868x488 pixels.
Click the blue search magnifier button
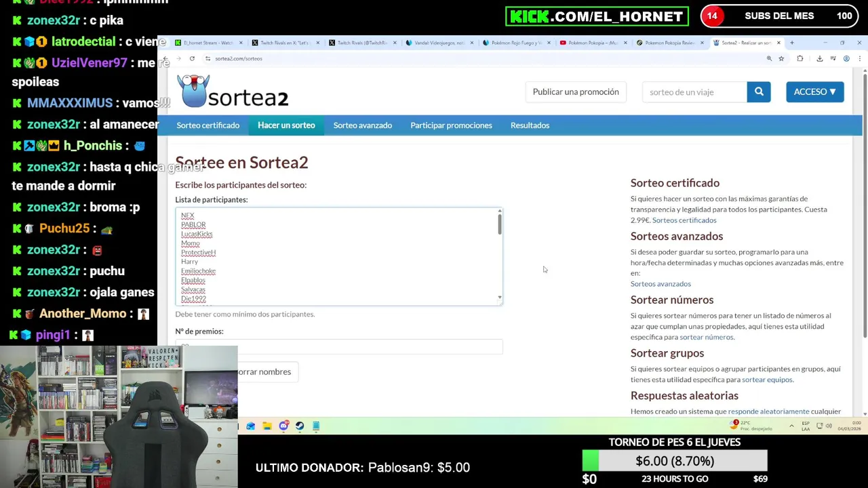(x=759, y=91)
